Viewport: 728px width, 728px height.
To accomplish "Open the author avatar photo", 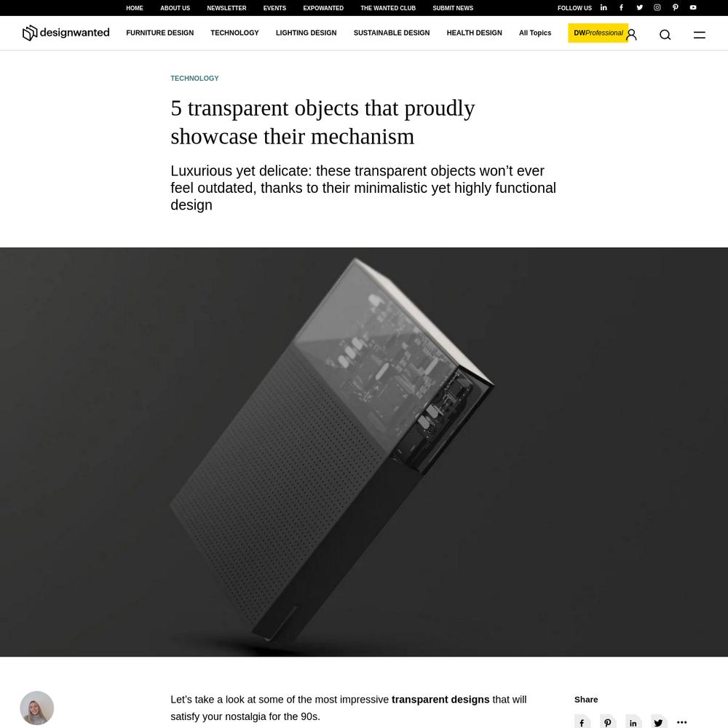I will [x=36, y=708].
